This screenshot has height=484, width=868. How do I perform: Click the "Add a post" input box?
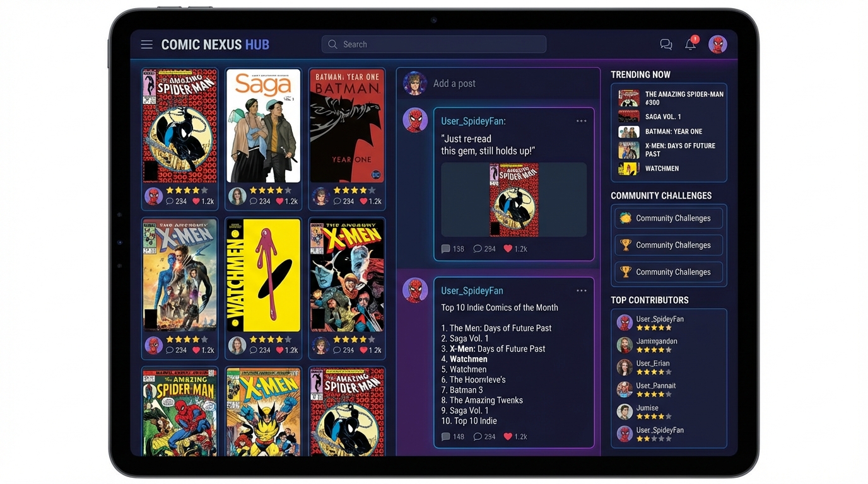coord(511,84)
